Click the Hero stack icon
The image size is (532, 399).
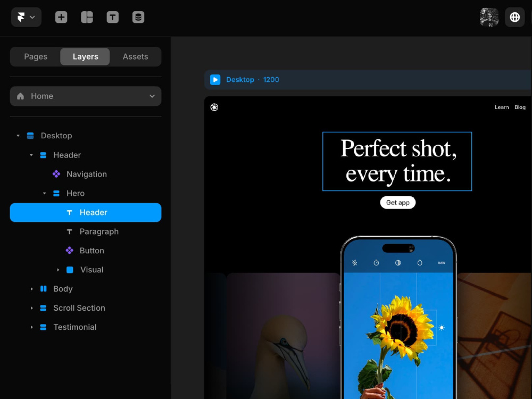click(56, 194)
